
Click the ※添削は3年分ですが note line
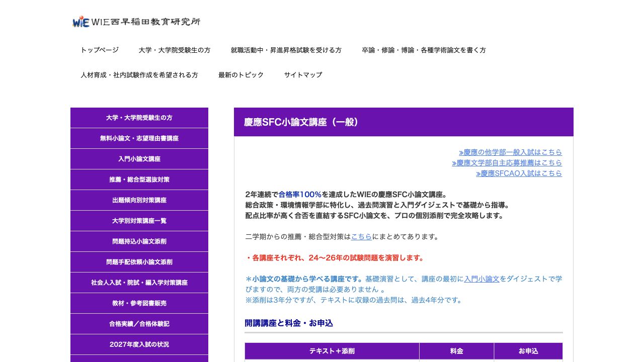pyautogui.click(x=354, y=300)
